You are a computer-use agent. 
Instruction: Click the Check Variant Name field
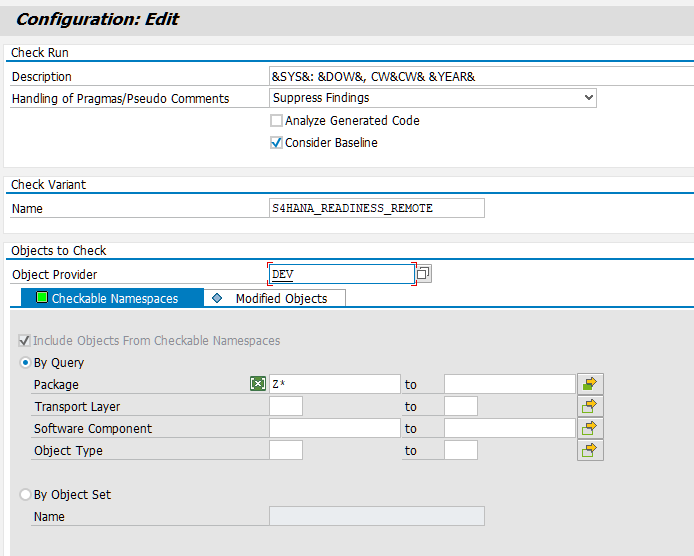pos(377,208)
